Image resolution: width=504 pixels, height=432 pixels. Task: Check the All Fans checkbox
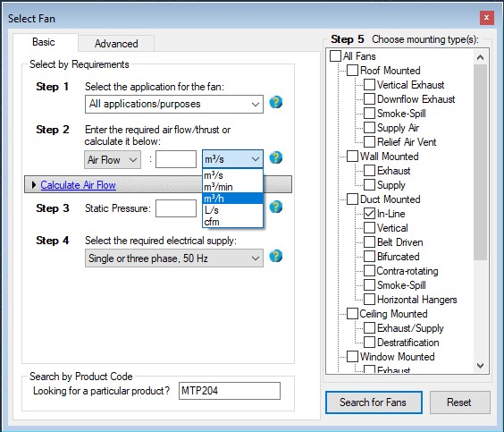point(335,56)
